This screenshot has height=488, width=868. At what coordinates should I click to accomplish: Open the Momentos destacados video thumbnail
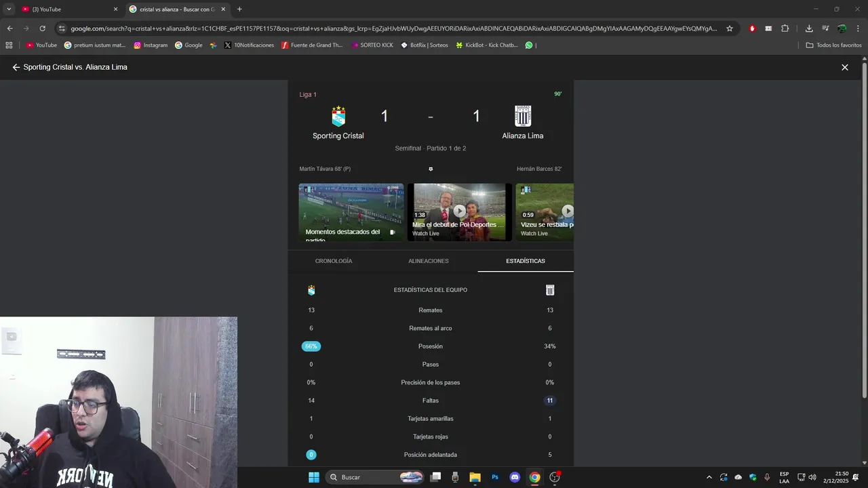point(351,212)
